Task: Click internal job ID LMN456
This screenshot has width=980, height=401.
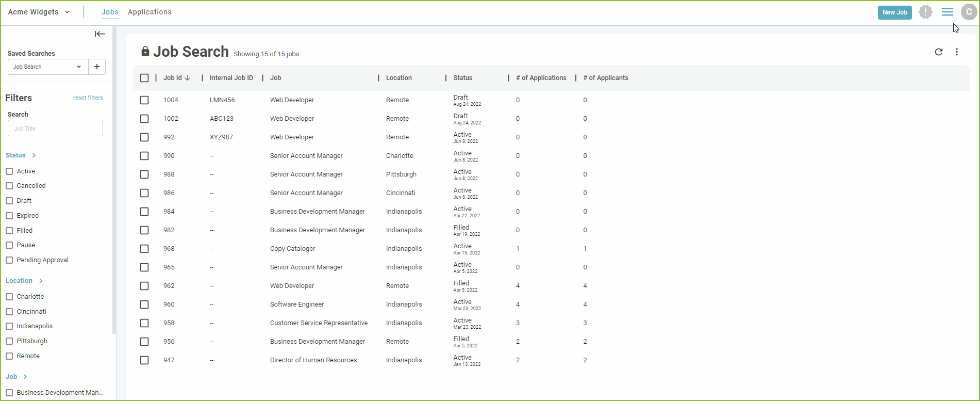Action: click(222, 100)
